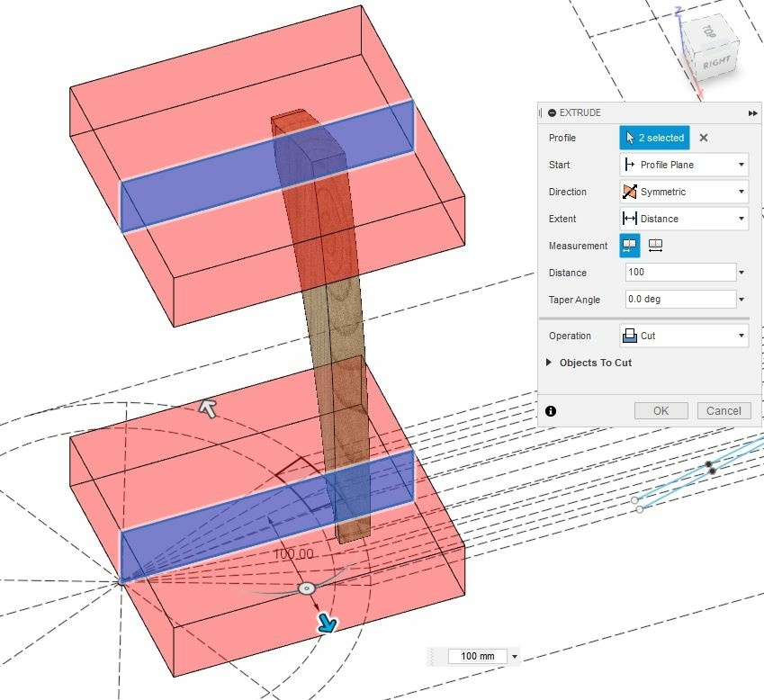The width and height of the screenshot is (764, 700).
Task: Click the double-arrow expand icon in Extrude header
Action: coord(752,113)
